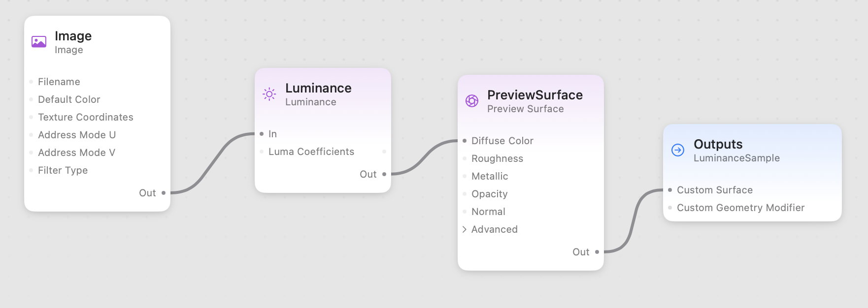This screenshot has width=868, height=308.
Task: Select the Address Mode U property
Action: [x=77, y=135]
